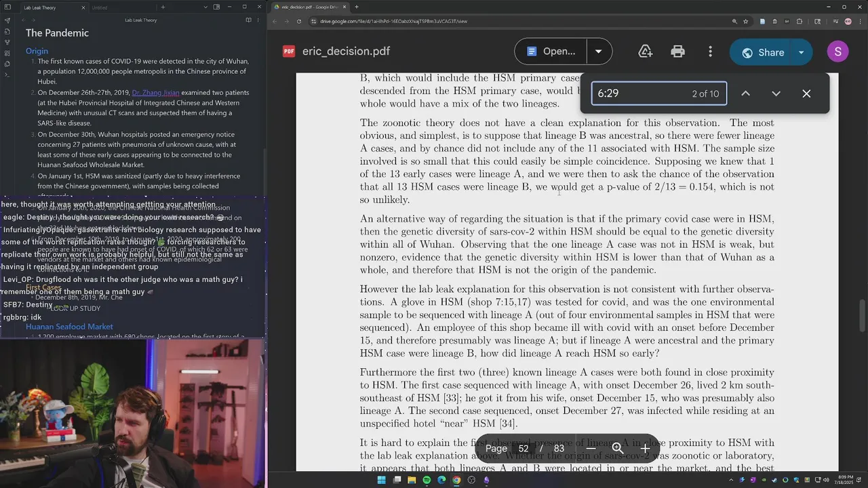Follow the Dr. Zhang Jixian link
Viewport: 868px width, 488px height.
coord(155,92)
